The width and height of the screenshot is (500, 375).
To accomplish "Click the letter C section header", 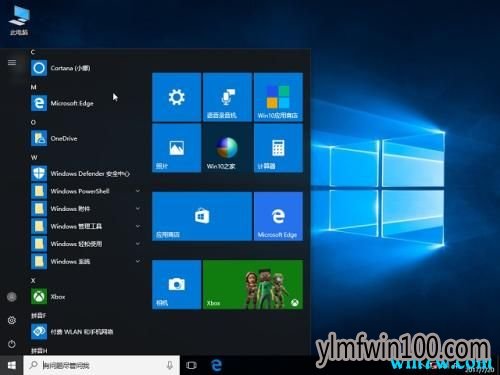I will click(33, 52).
